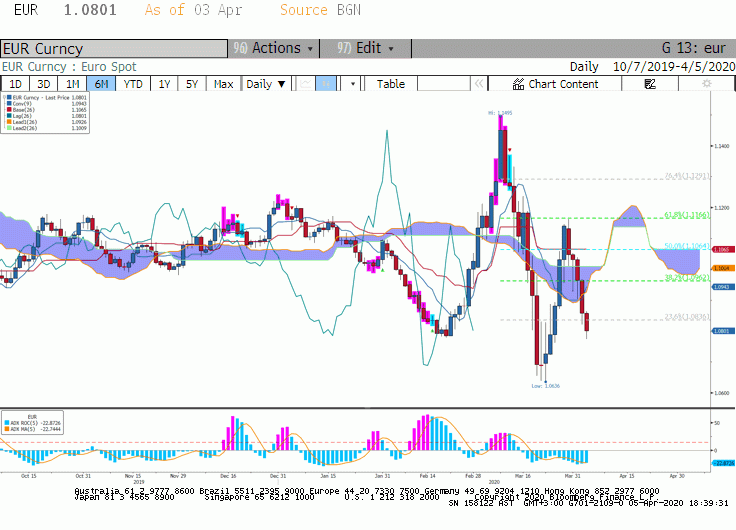
Task: Click the Dec 16 date axis label
Action: [228, 476]
